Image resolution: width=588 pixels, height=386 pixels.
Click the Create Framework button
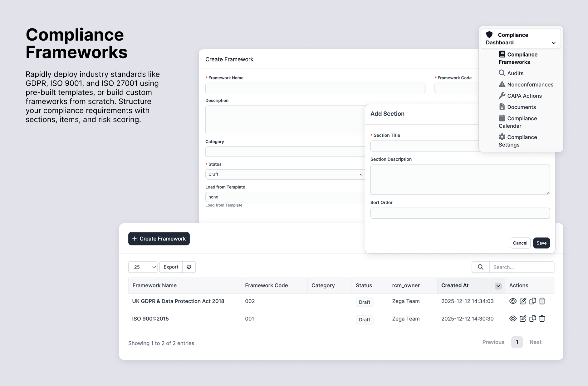(159, 238)
